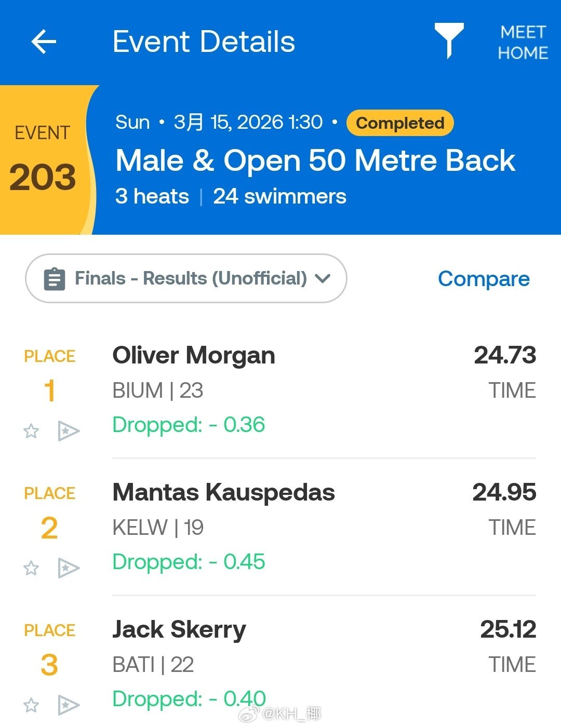This screenshot has width=561, height=728.
Task: Open the filter funnel icon
Action: [449, 40]
